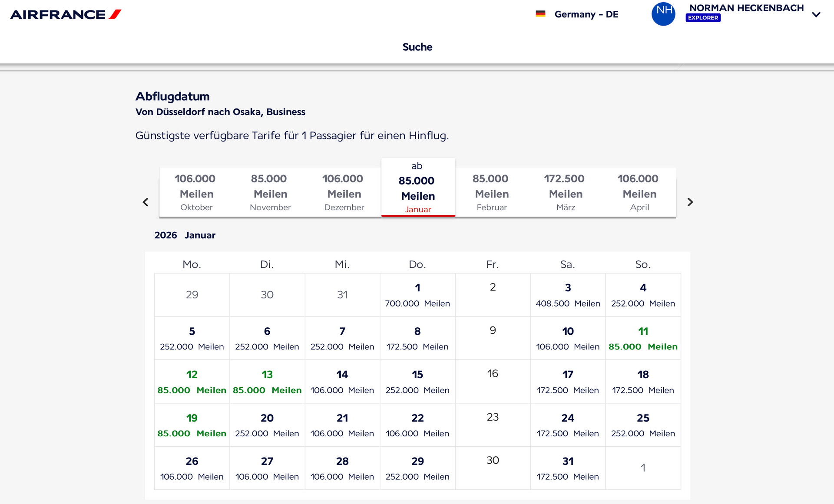
Task: Click the Air France logo
Action: (x=66, y=14)
